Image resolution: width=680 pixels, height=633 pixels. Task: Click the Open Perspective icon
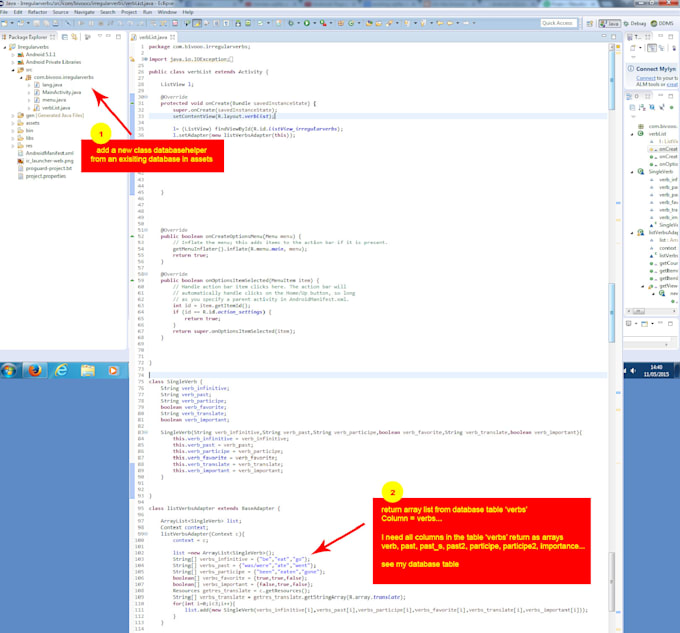[x=590, y=23]
